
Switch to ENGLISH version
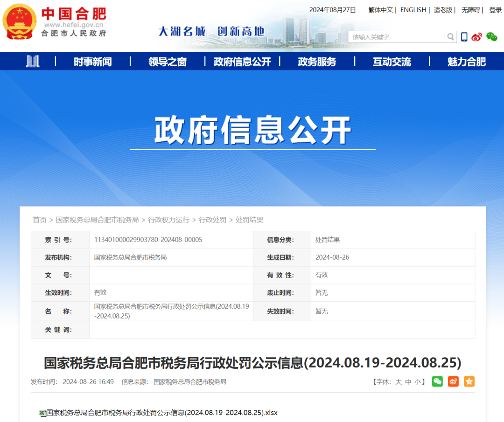[413, 10]
